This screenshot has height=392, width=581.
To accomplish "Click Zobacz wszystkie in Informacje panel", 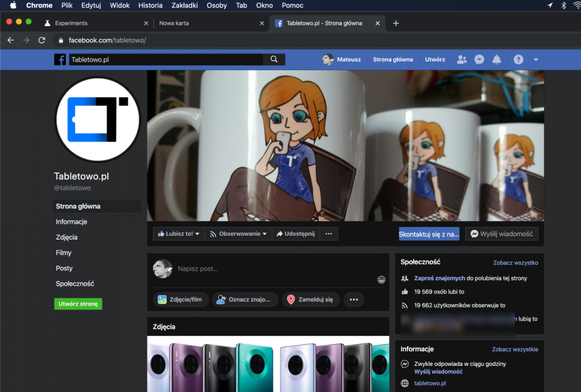I will pos(515,349).
